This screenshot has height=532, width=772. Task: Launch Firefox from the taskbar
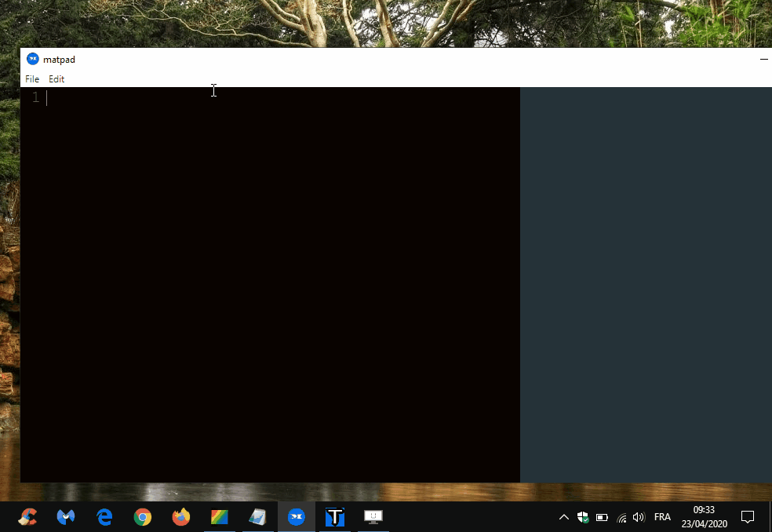180,517
